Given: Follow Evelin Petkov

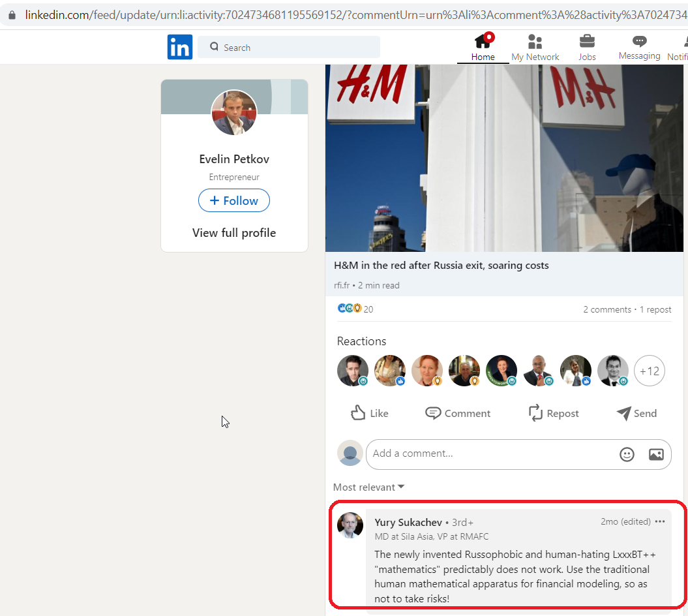Looking at the screenshot, I should (234, 200).
